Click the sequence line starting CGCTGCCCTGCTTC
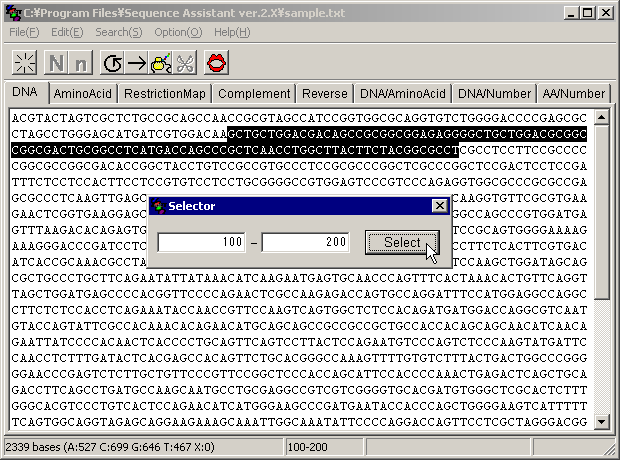 click(299, 278)
